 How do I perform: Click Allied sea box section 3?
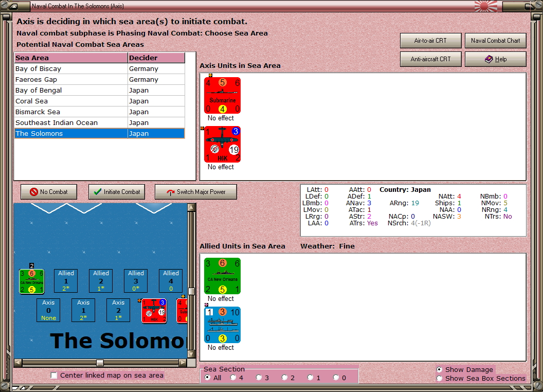(x=136, y=281)
